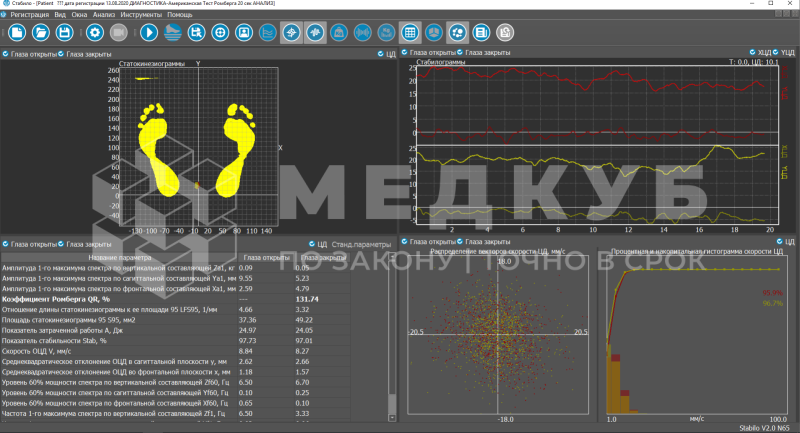The image size is (800, 433).
Task: Click the 95.9% red histogram label
Action: coord(772,293)
